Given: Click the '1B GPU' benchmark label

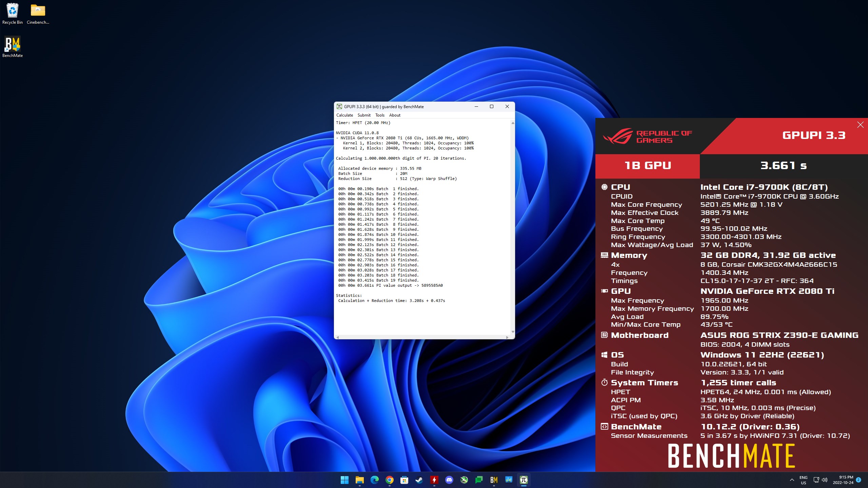Looking at the screenshot, I should [648, 165].
